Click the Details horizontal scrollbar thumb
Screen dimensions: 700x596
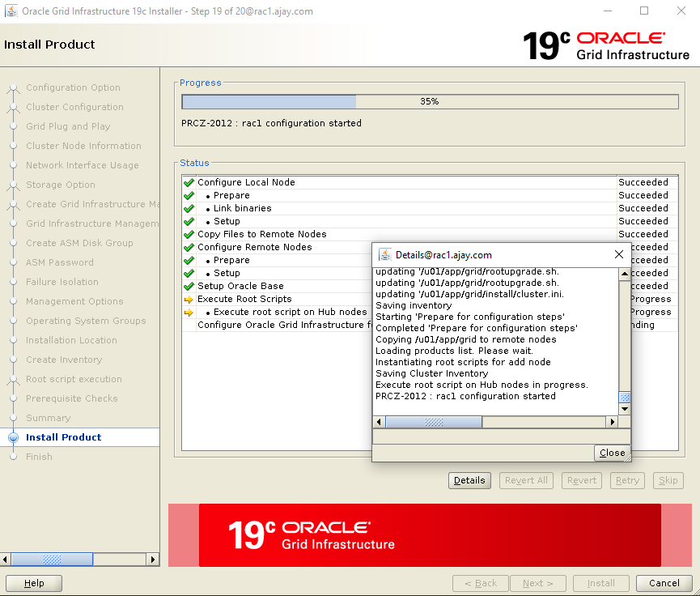(x=434, y=422)
